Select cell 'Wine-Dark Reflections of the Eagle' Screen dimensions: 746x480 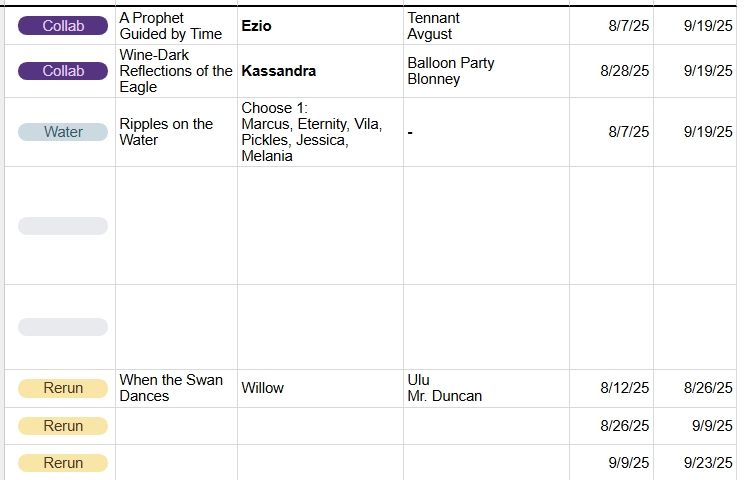point(175,71)
